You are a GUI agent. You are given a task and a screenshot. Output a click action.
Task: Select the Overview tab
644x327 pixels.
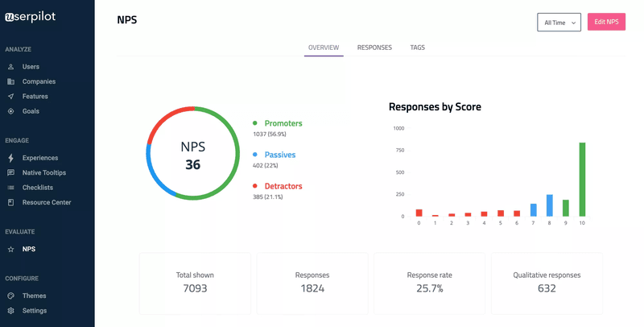tap(323, 48)
